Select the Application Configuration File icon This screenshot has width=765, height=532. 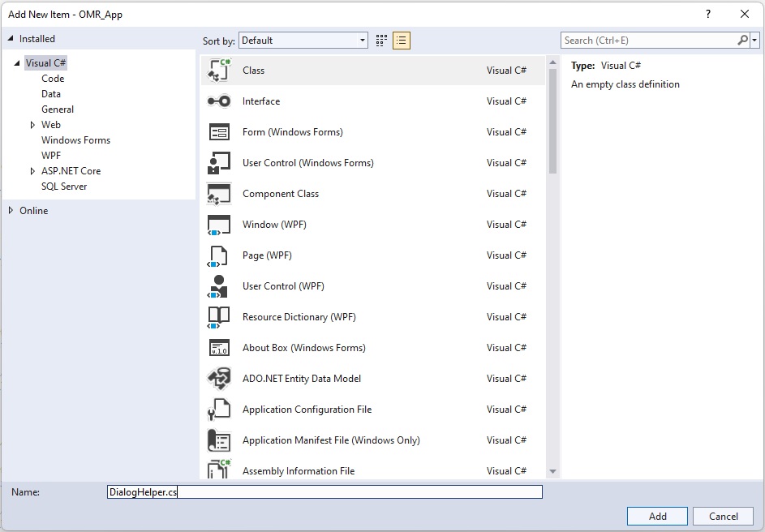219,410
